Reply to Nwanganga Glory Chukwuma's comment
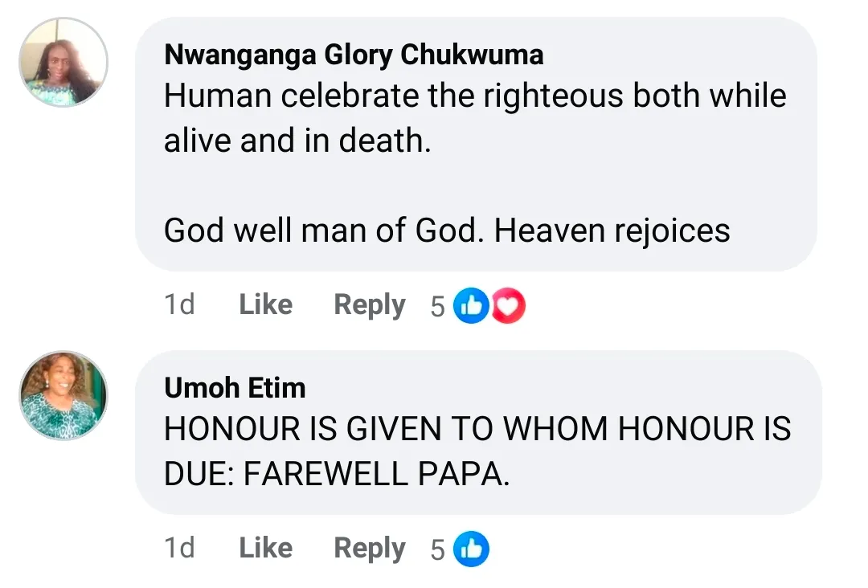868x588 pixels. 370,305
